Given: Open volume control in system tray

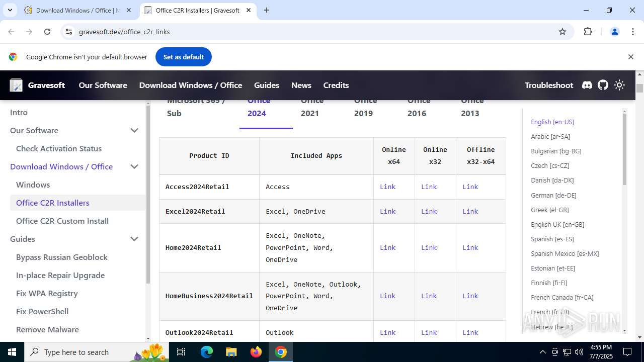Looking at the screenshot, I should point(579,352).
